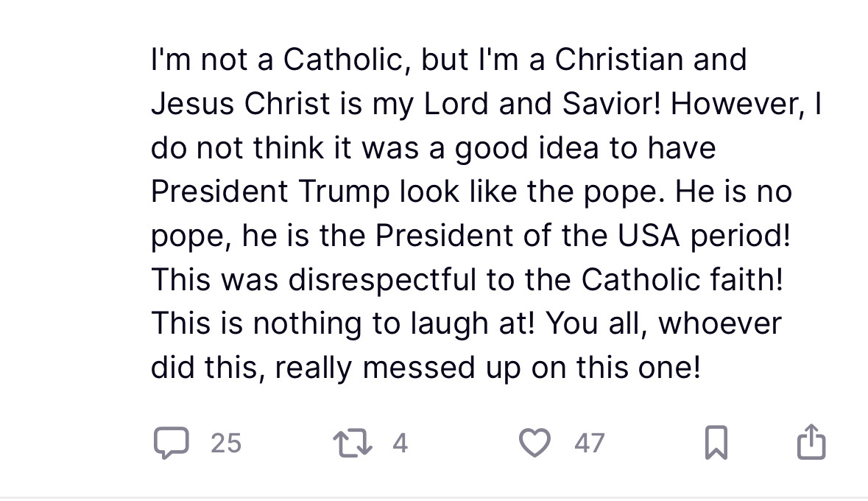Click the 47 likes count
Viewport: 868px width, 501px height.
(590, 444)
